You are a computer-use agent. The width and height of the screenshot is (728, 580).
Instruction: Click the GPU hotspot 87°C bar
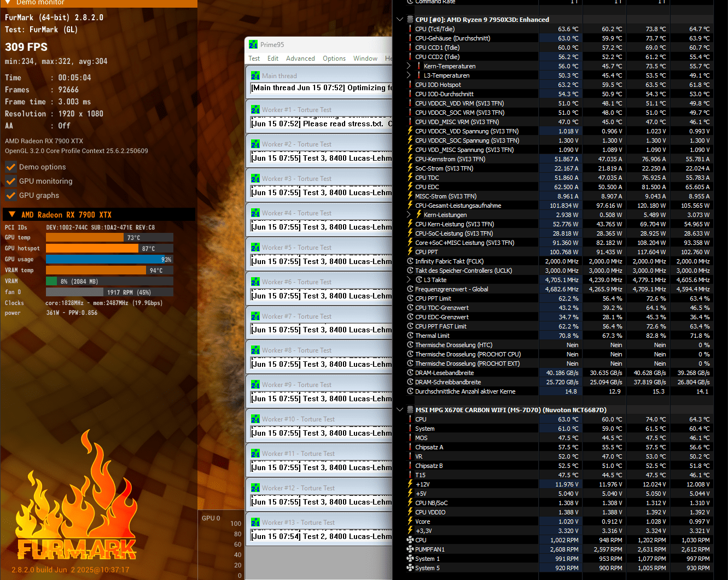(109, 248)
